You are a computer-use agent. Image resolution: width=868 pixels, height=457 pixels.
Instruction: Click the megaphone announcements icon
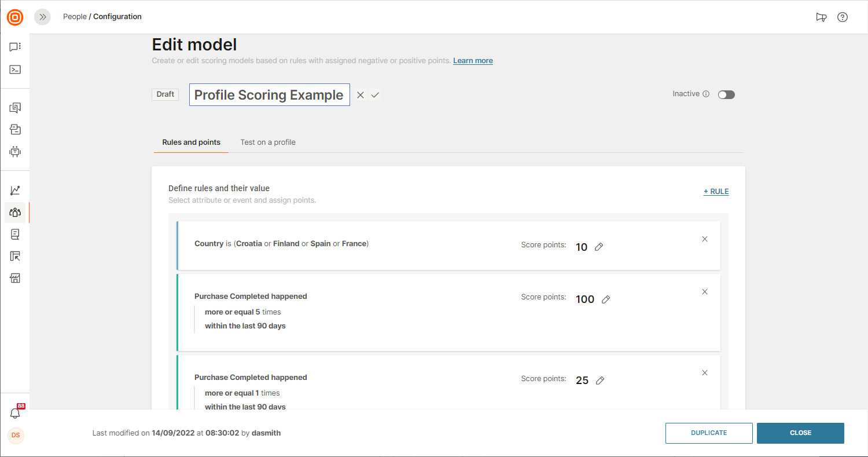(821, 17)
